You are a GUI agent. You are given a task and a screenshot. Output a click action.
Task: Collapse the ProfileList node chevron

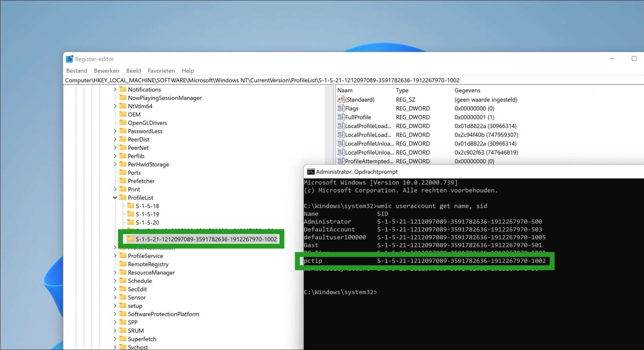tap(115, 197)
